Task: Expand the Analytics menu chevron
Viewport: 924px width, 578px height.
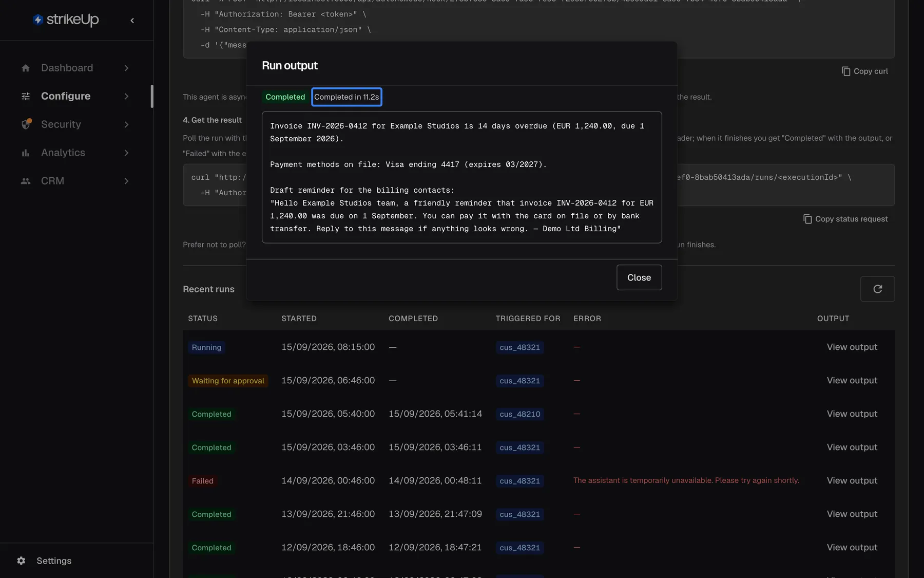Action: (126, 153)
